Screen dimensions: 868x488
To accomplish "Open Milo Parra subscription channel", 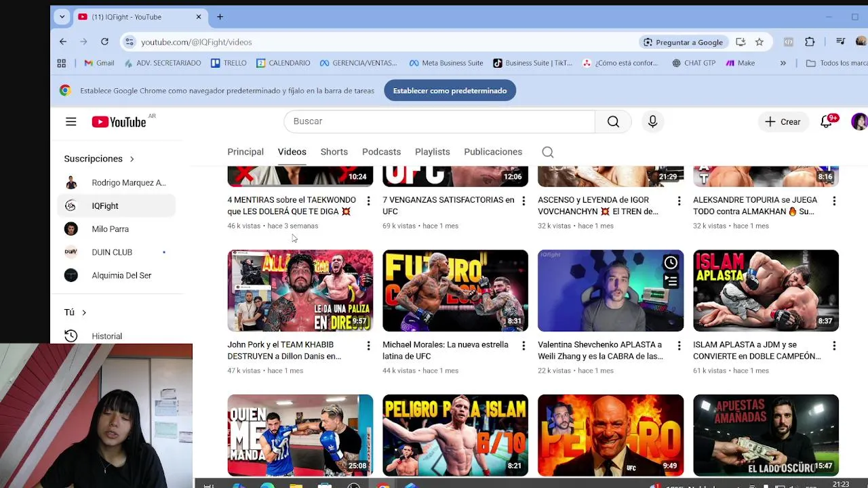I will 116,229.
